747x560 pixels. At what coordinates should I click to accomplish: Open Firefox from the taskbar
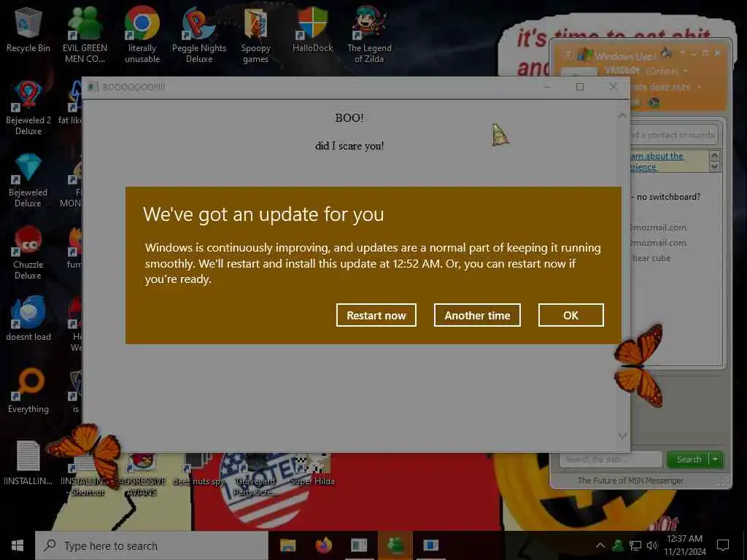click(x=323, y=545)
